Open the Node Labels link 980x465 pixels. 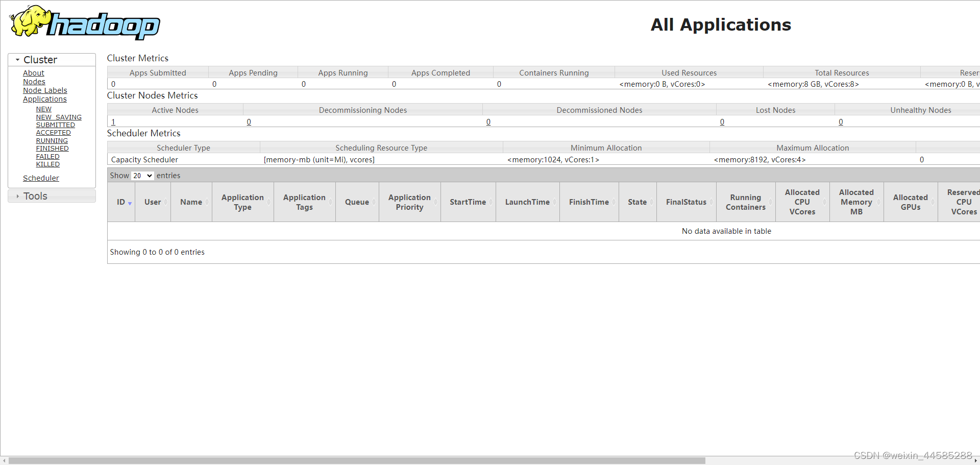click(x=45, y=90)
